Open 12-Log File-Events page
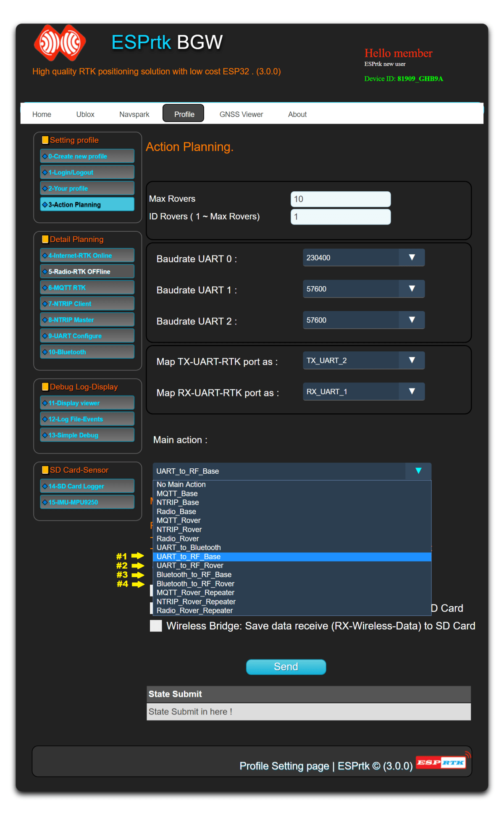 pos(87,419)
